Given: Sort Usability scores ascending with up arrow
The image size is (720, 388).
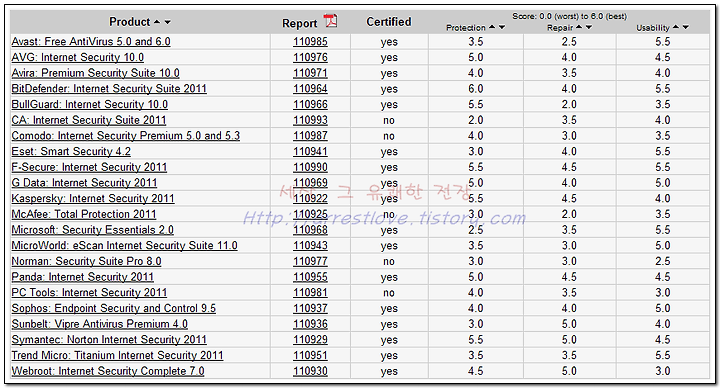Looking at the screenshot, I should (x=675, y=27).
